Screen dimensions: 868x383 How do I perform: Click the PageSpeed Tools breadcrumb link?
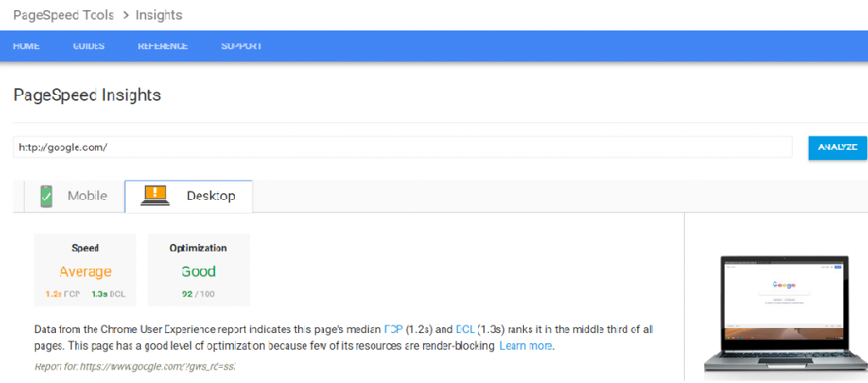64,15
